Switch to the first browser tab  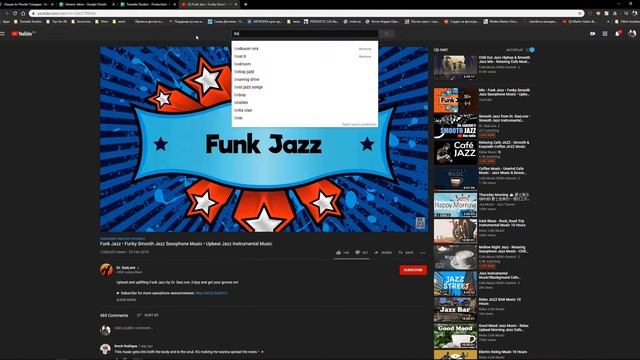27,4
